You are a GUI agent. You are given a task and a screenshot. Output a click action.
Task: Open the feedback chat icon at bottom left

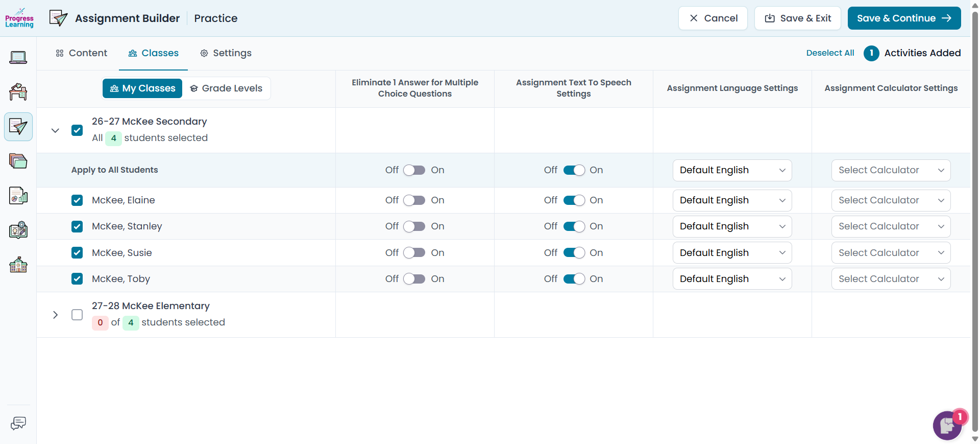pyautogui.click(x=18, y=423)
